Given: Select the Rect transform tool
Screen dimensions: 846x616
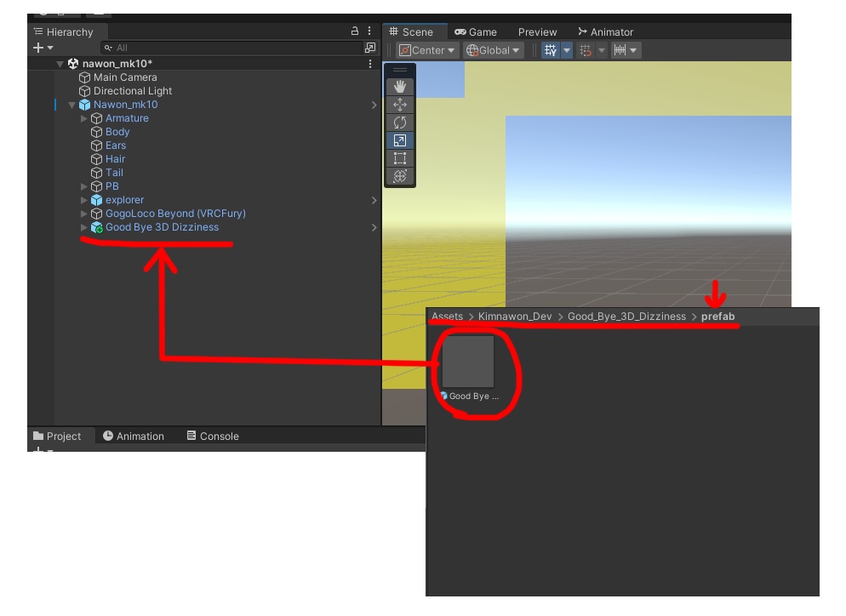Looking at the screenshot, I should pos(400,158).
